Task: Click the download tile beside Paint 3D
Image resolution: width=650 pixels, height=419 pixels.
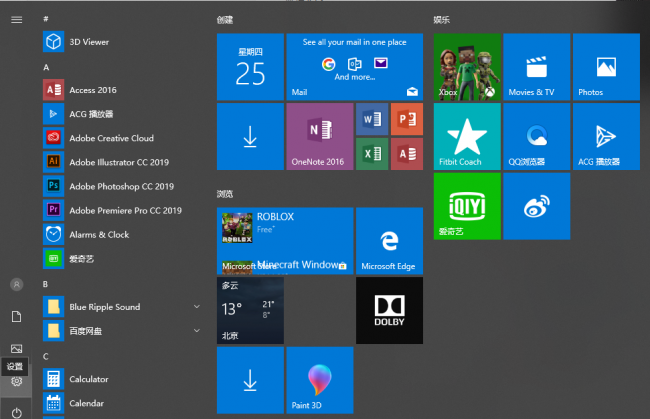Action: [x=250, y=380]
